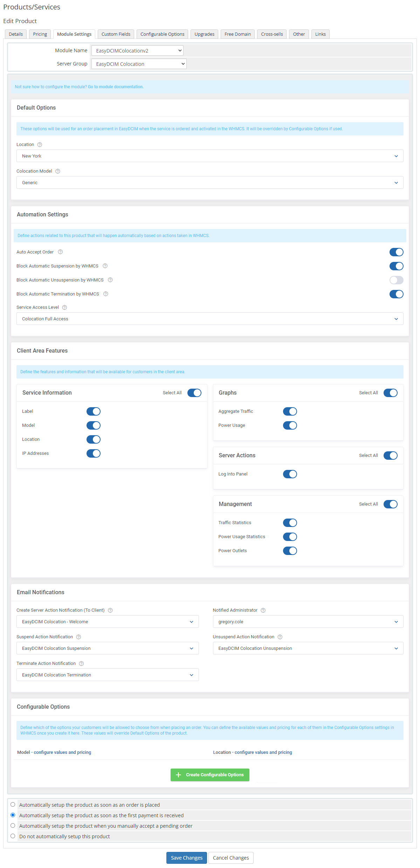Viewport: 420px width, 868px height.
Task: Enable Block Automatic Unsuspension by WHMCS
Action: click(x=396, y=280)
